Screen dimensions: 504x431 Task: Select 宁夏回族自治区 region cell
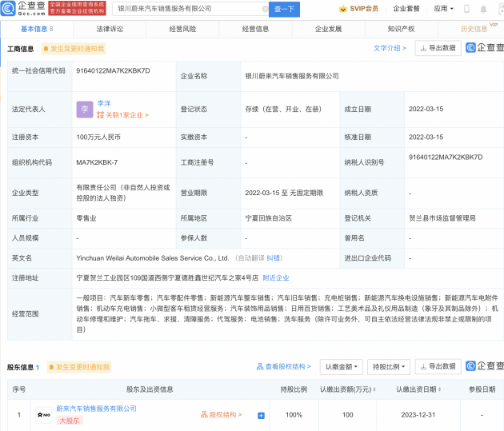pos(268,218)
